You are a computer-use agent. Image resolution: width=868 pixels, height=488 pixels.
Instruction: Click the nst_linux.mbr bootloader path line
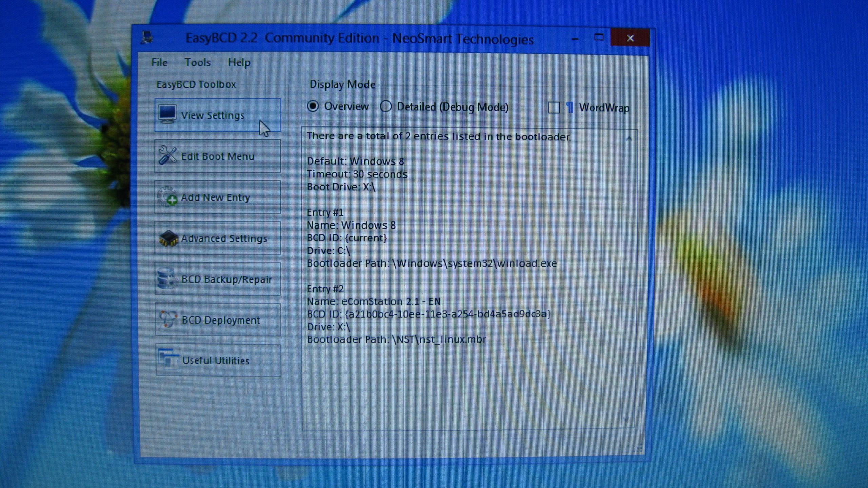pos(396,339)
